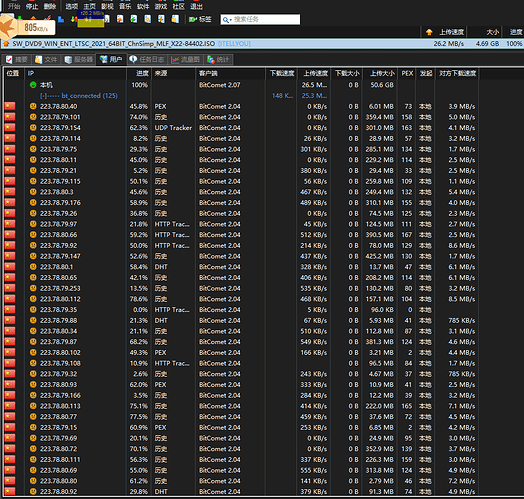This screenshot has width=524, height=499.
Task: Click the 删除 (Delete) toolbar button
Action: pos(50,6)
